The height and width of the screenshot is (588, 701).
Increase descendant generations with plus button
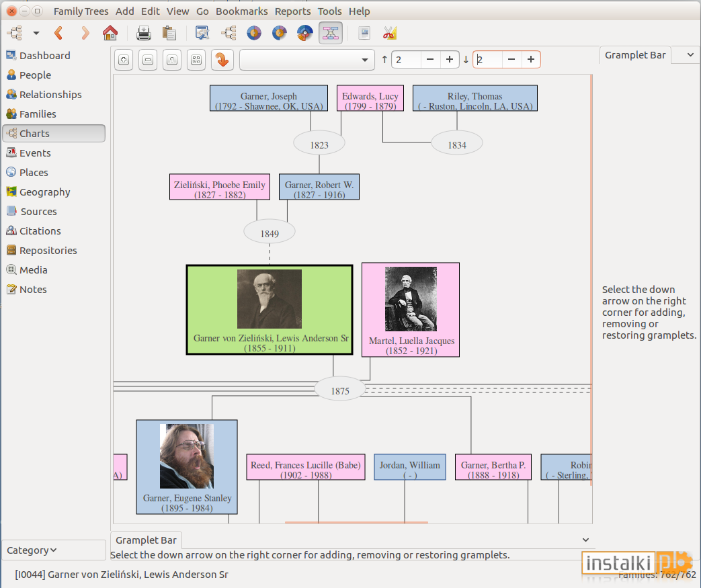pos(531,59)
